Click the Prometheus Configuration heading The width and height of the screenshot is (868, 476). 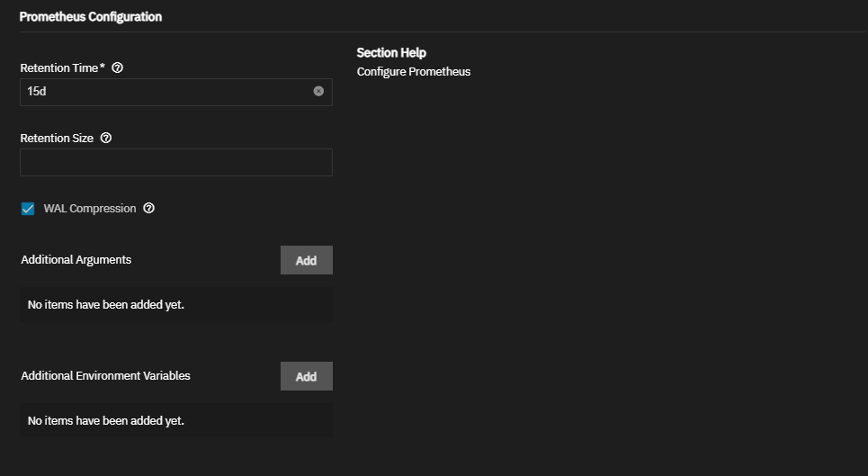coord(91,16)
